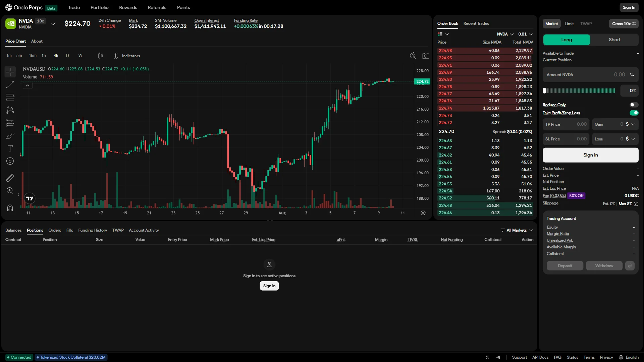Switch chart to the 15m timeframe
The image size is (644, 362).
[33, 56]
